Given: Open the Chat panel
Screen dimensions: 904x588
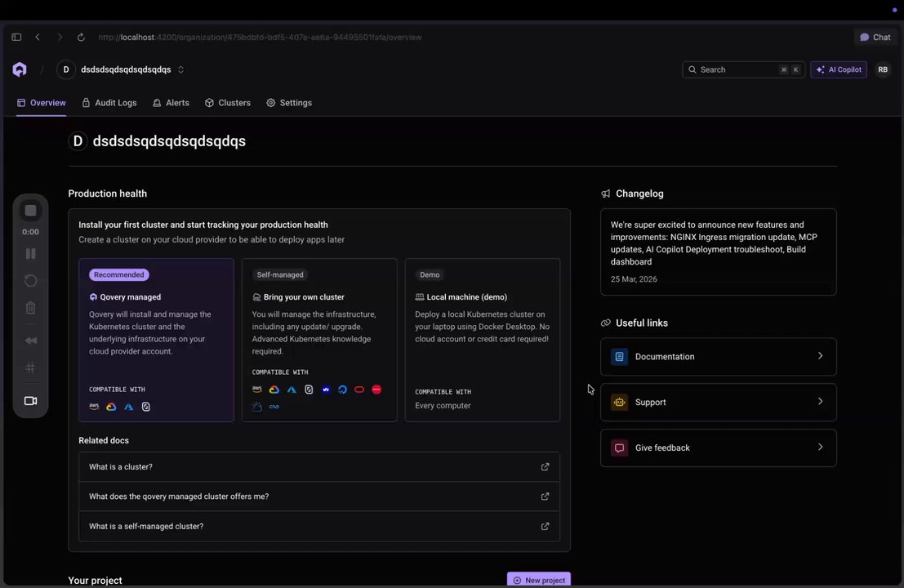Looking at the screenshot, I should click(x=875, y=37).
